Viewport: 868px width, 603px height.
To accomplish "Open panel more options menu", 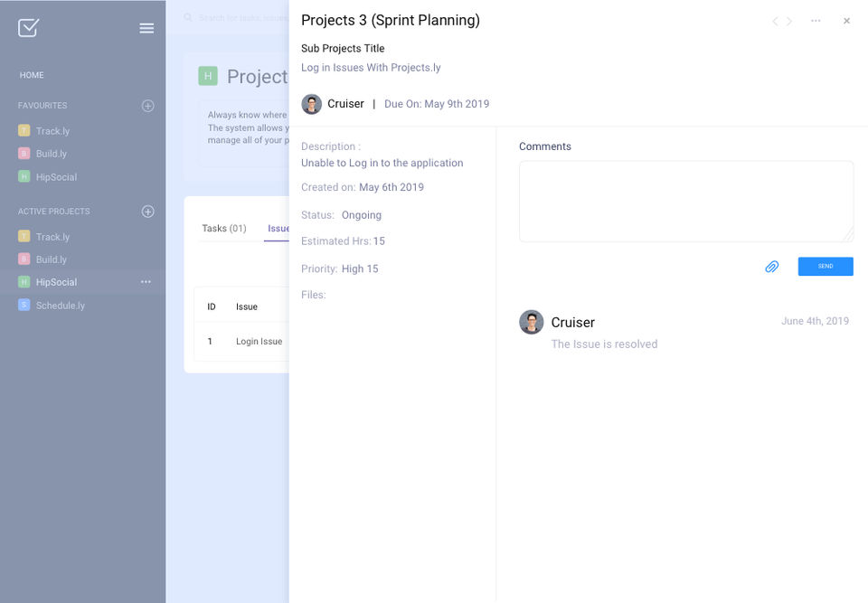I will click(816, 21).
